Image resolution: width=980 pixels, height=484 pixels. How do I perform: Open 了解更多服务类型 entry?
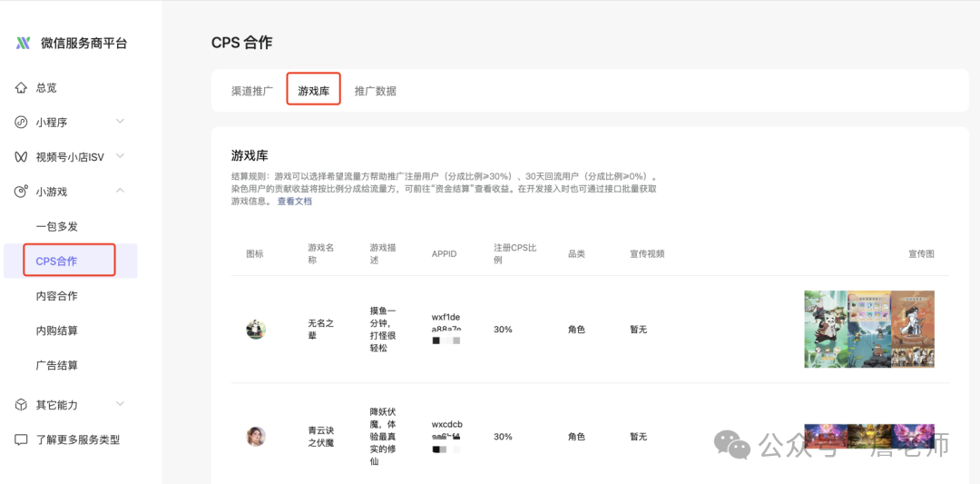pos(77,440)
